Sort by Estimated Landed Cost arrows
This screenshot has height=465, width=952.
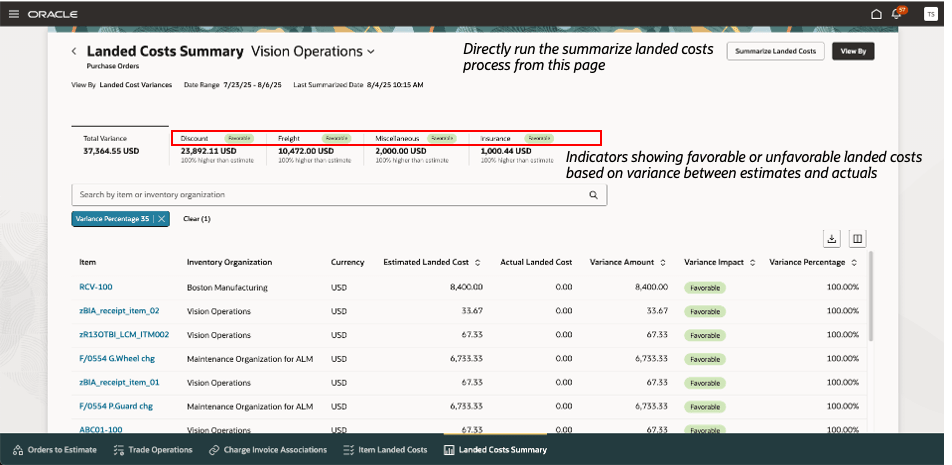478,263
